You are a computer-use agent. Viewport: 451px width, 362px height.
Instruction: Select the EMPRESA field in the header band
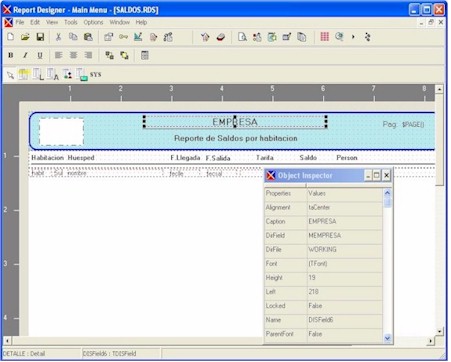click(x=235, y=122)
